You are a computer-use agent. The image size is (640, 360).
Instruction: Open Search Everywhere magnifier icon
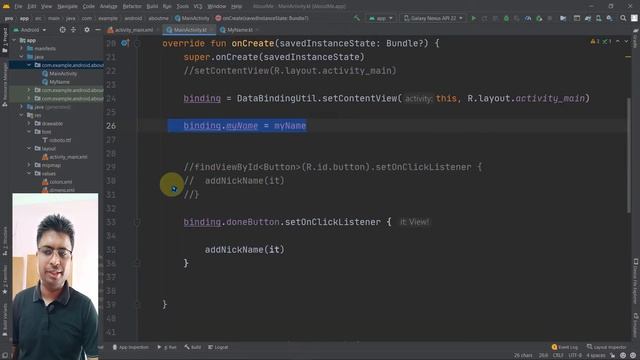pyautogui.click(x=623, y=18)
